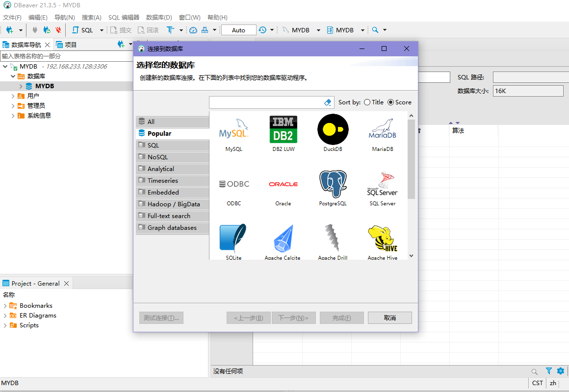Open SQL editor from toolbar SQL button

(x=83, y=30)
